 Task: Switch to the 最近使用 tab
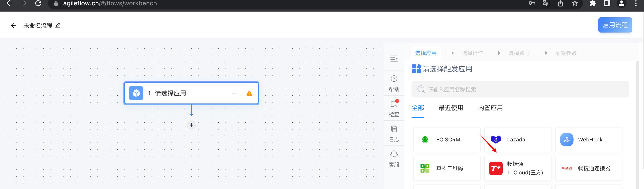click(451, 108)
